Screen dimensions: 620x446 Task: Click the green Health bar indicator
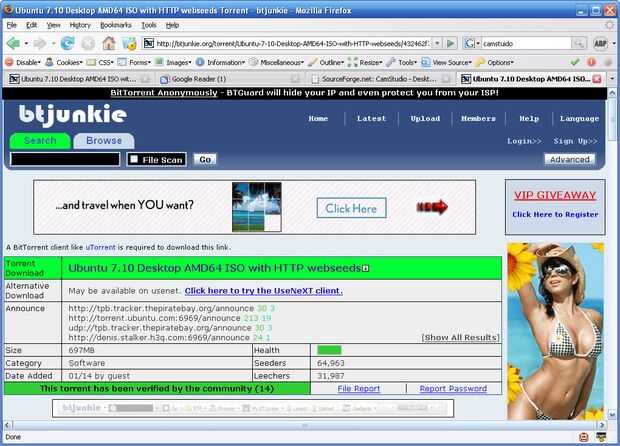pyautogui.click(x=329, y=350)
